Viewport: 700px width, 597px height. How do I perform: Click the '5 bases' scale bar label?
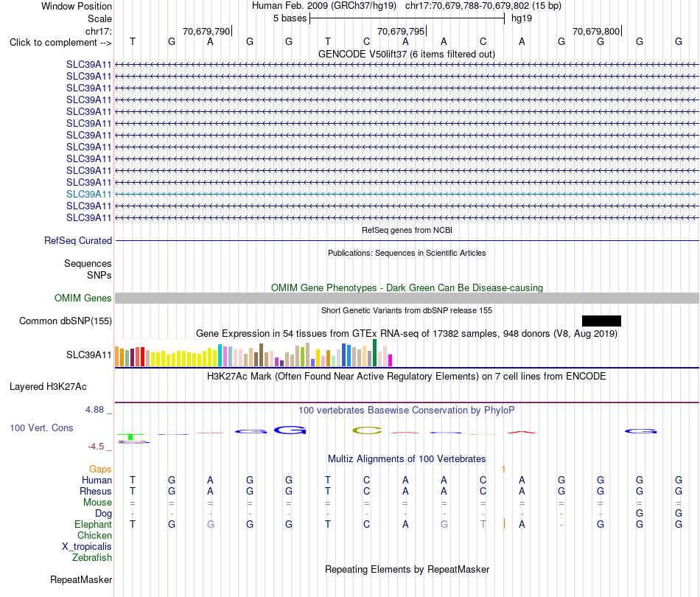click(x=290, y=18)
